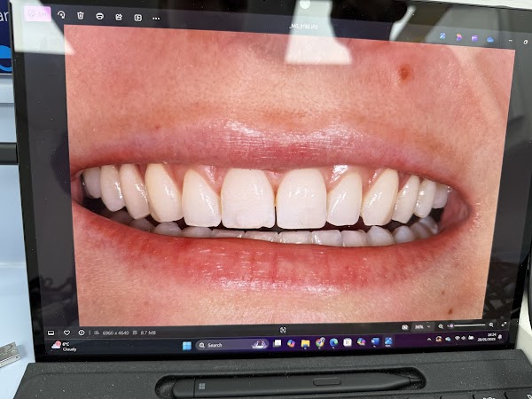Viewport: 532px width, 399px height.
Task: Print the image
Action: (99, 16)
